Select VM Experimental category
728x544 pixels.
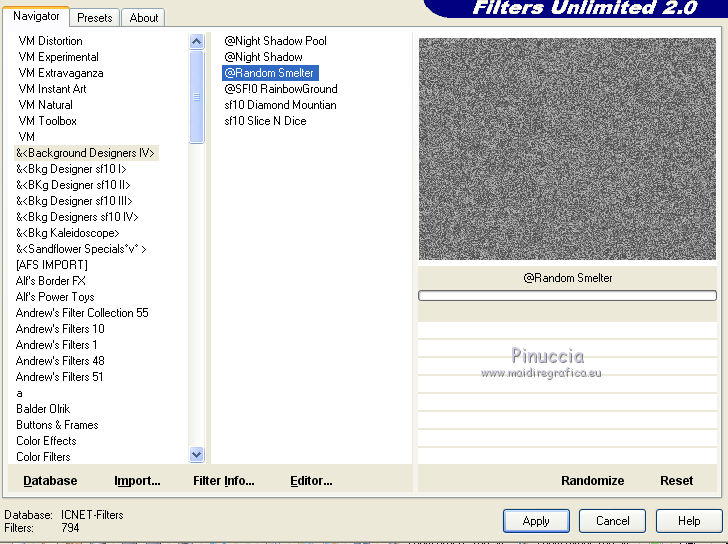58,57
